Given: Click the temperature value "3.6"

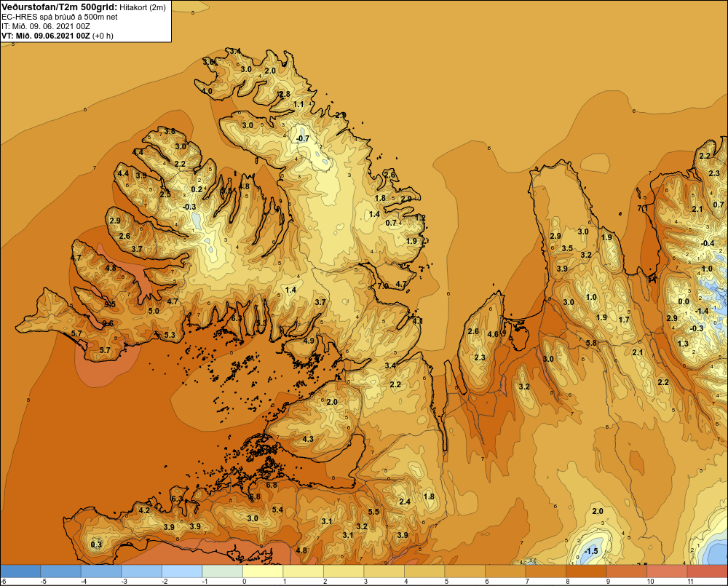Looking at the screenshot, I should tap(209, 62).
